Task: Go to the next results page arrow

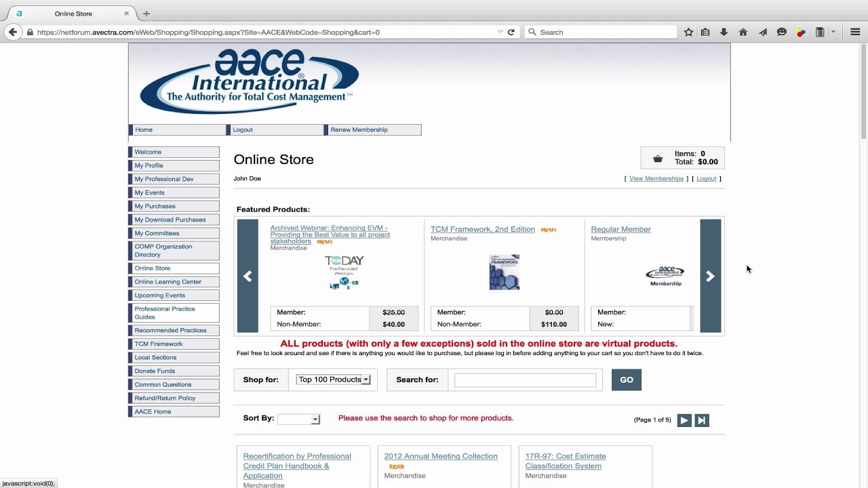Action: pyautogui.click(x=684, y=420)
